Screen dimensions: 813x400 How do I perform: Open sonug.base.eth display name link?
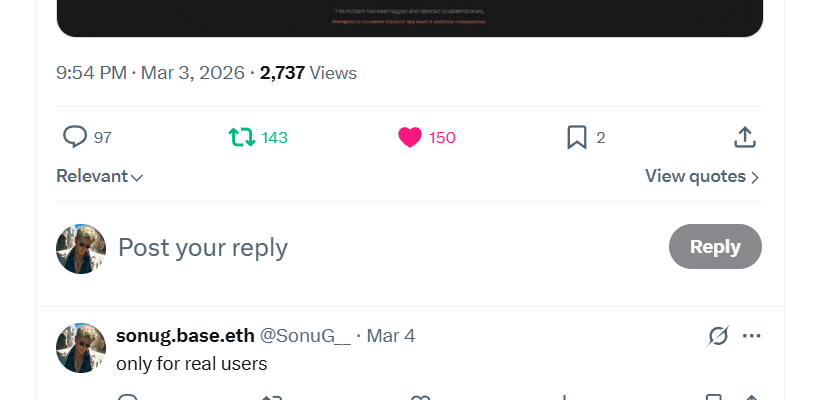185,336
